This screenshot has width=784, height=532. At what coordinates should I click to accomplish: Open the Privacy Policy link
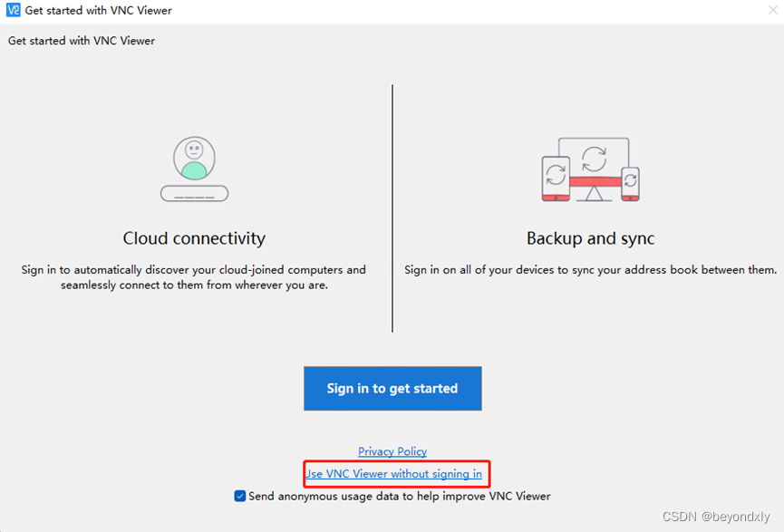[392, 451]
